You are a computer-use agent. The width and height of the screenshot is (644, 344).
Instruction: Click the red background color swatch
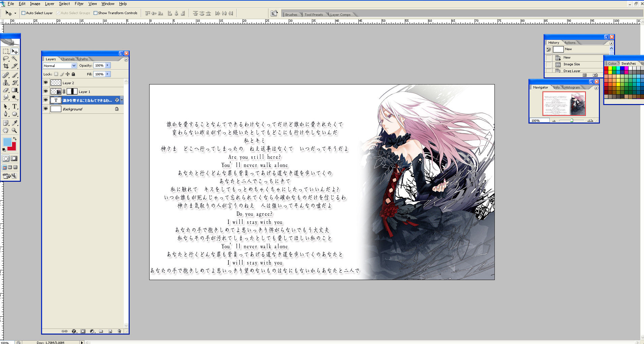pyautogui.click(x=13, y=147)
